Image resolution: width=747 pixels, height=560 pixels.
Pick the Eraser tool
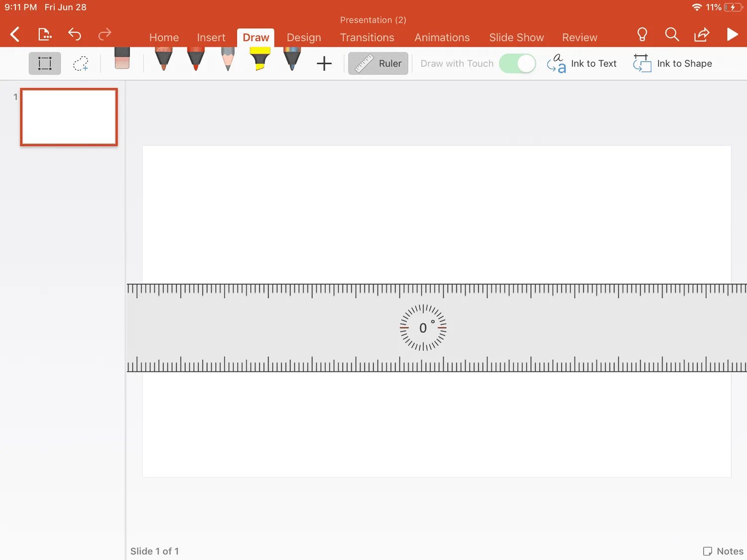[x=122, y=58]
